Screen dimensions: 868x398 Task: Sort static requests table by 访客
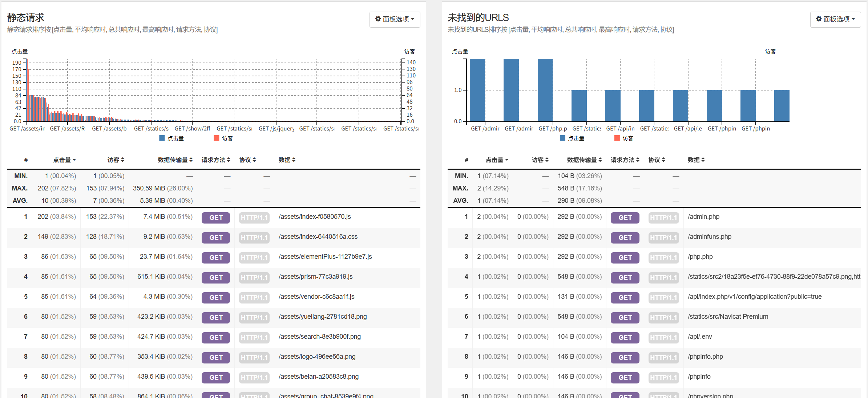click(x=116, y=160)
